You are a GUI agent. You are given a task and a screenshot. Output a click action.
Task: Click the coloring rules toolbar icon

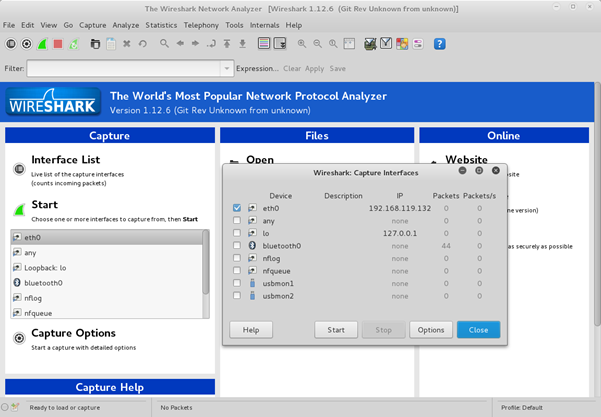[402, 44]
